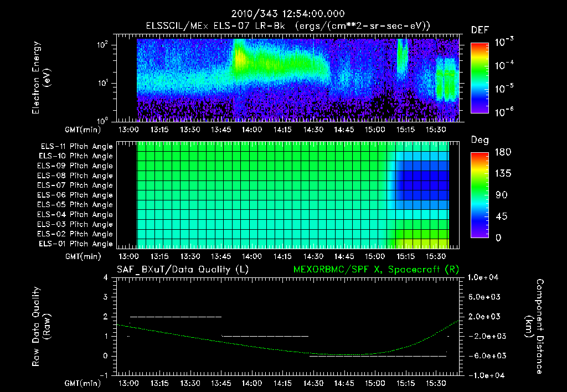The width and height of the screenshot is (567, 392).
Task: Click the '1.0e+04' right axis value
Action: tap(483, 277)
